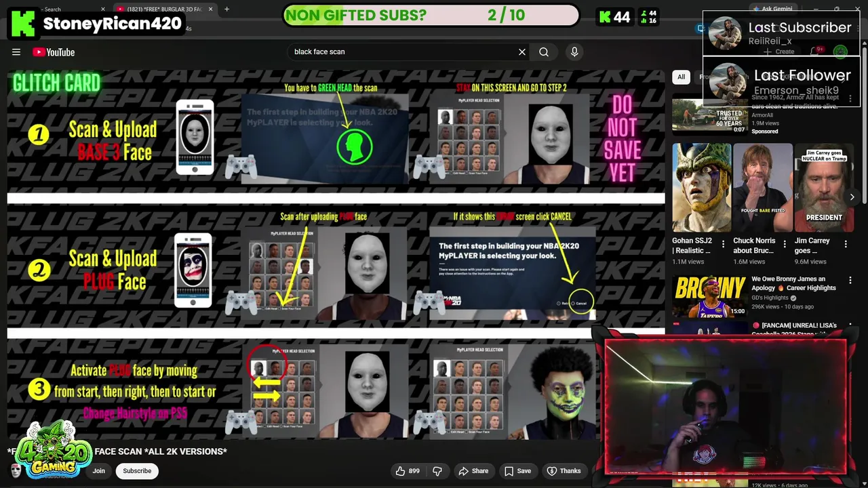Like the video with 899 likes

pyautogui.click(x=408, y=471)
